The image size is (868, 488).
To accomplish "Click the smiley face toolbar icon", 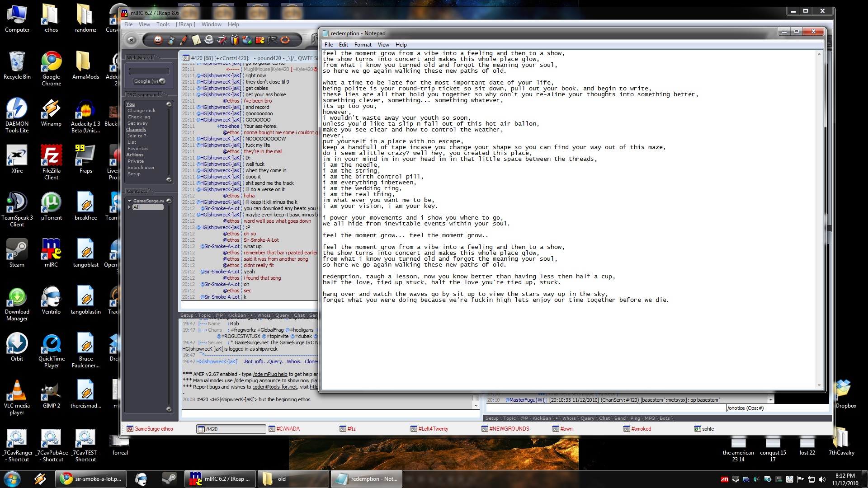I will pos(158,40).
